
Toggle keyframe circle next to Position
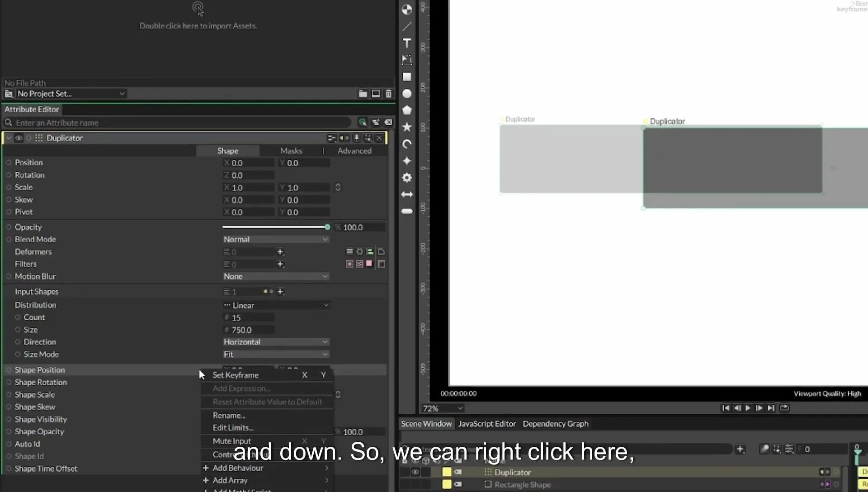point(9,162)
